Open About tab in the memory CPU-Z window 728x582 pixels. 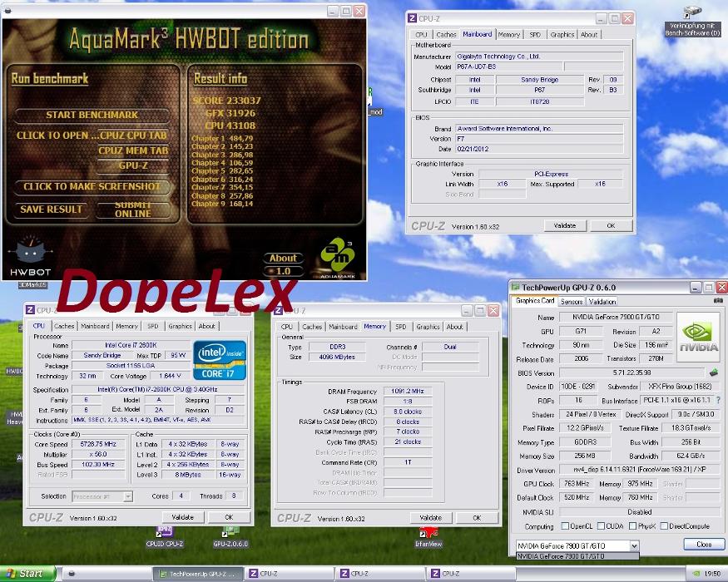click(454, 327)
